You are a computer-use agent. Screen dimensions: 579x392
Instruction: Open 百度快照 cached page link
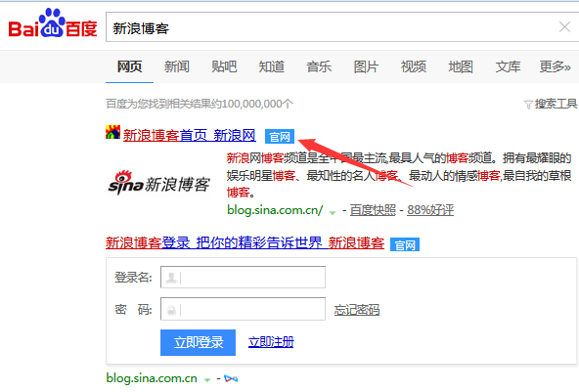click(373, 210)
